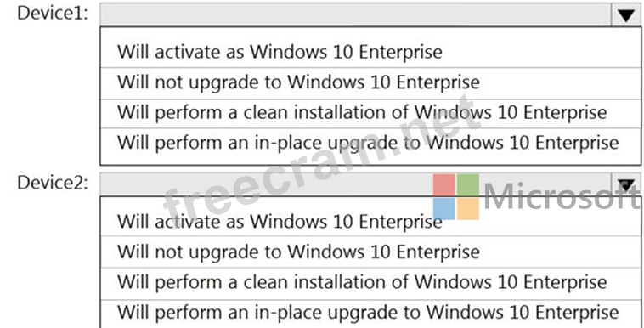This screenshot has width=644, height=328.
Task: Choose Device2 in-place upgrade to Windows 10 Enterprise
Action: click(x=370, y=314)
